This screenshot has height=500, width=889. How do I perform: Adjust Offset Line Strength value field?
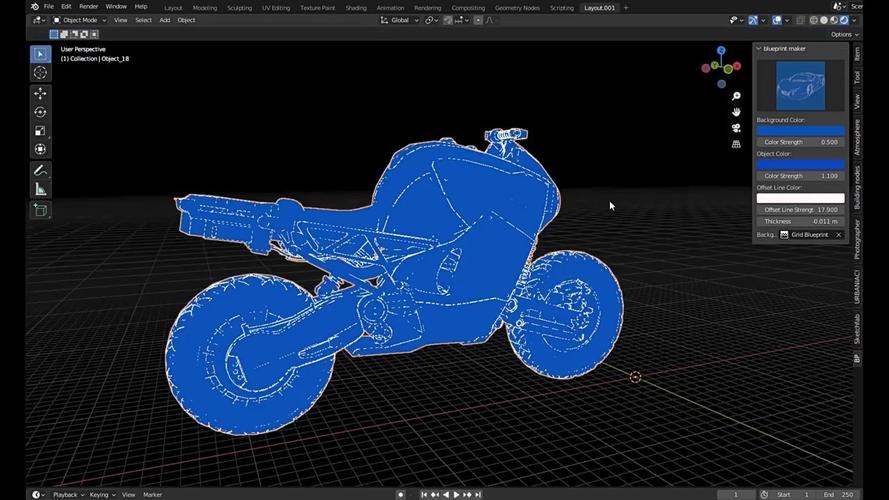click(x=801, y=210)
